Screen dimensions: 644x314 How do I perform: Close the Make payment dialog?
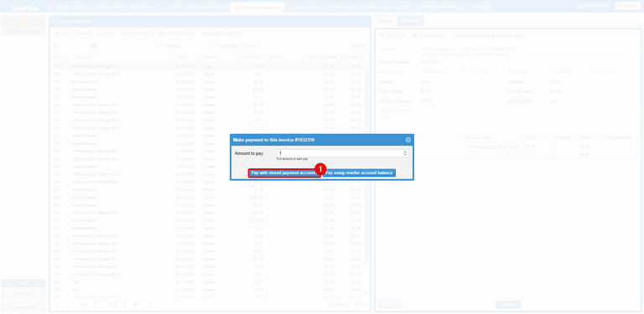click(x=408, y=140)
